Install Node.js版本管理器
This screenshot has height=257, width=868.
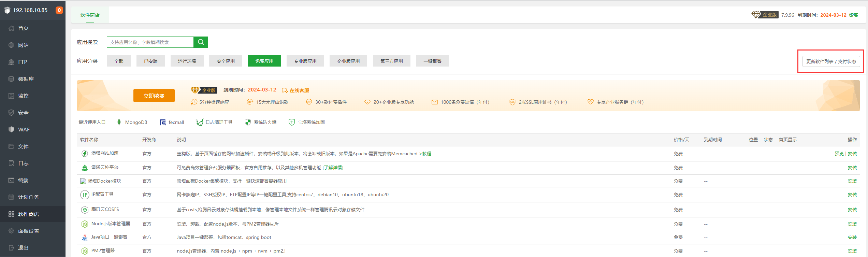852,224
